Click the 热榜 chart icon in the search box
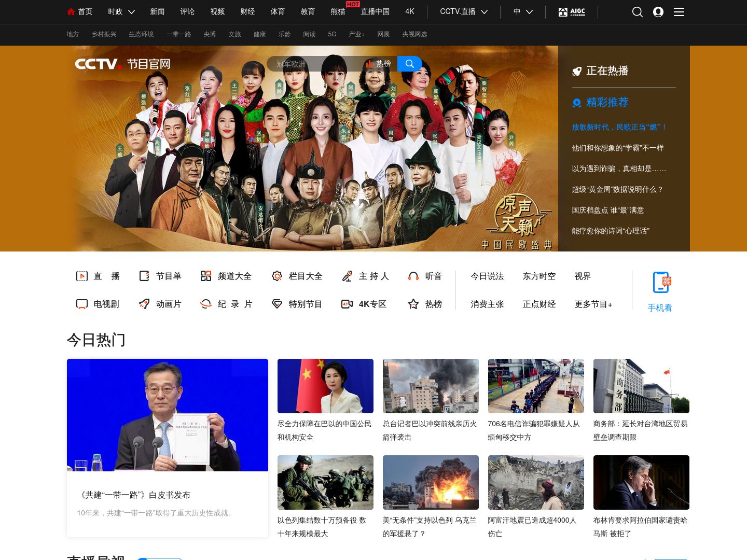The width and height of the screenshot is (747, 560). pos(369,64)
